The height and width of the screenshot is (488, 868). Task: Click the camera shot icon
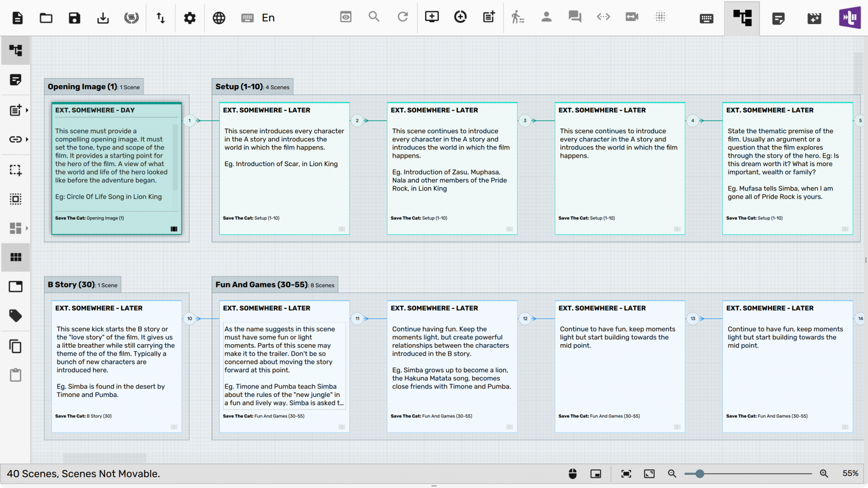point(632,17)
